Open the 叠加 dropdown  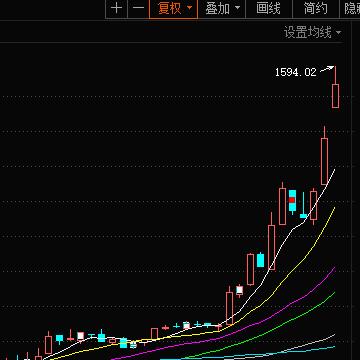pyautogui.click(x=222, y=9)
